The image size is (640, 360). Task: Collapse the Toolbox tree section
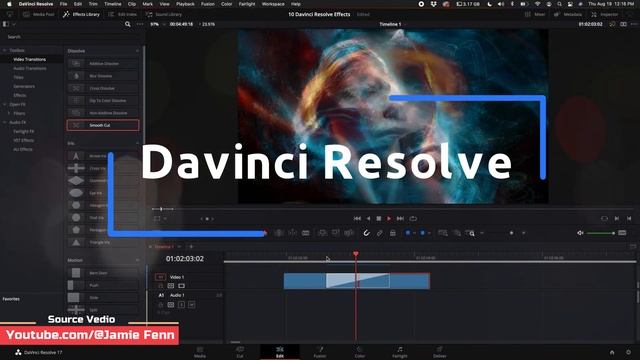(5, 50)
